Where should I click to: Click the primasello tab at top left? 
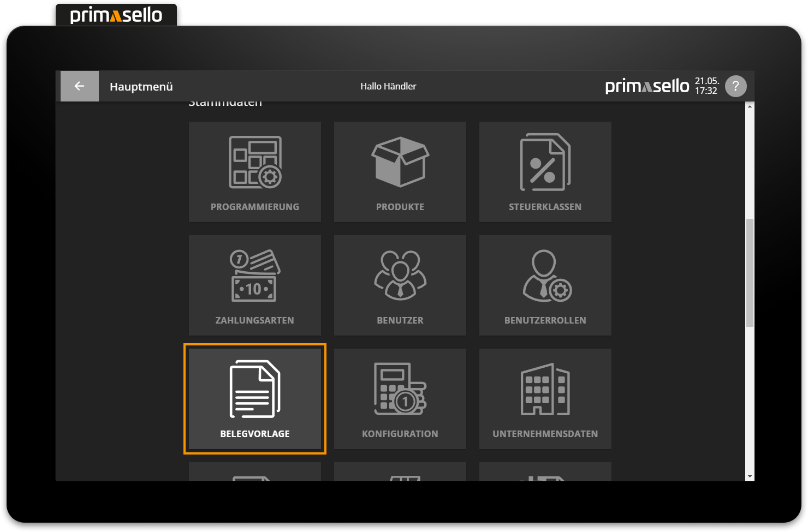115,14
